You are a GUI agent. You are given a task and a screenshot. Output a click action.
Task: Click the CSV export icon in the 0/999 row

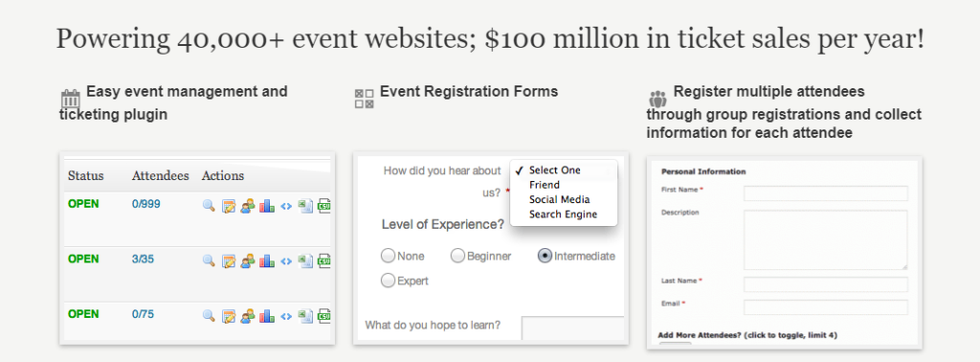click(x=323, y=205)
